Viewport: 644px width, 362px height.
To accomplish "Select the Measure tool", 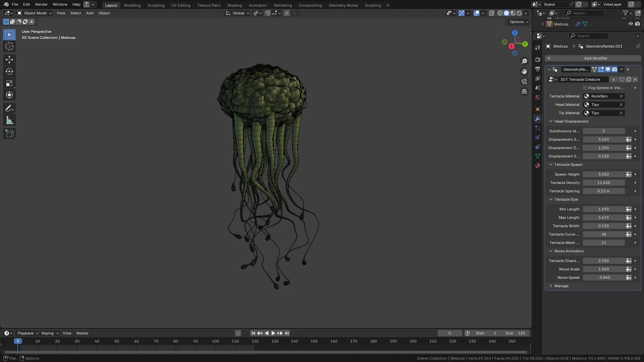I will [9, 120].
